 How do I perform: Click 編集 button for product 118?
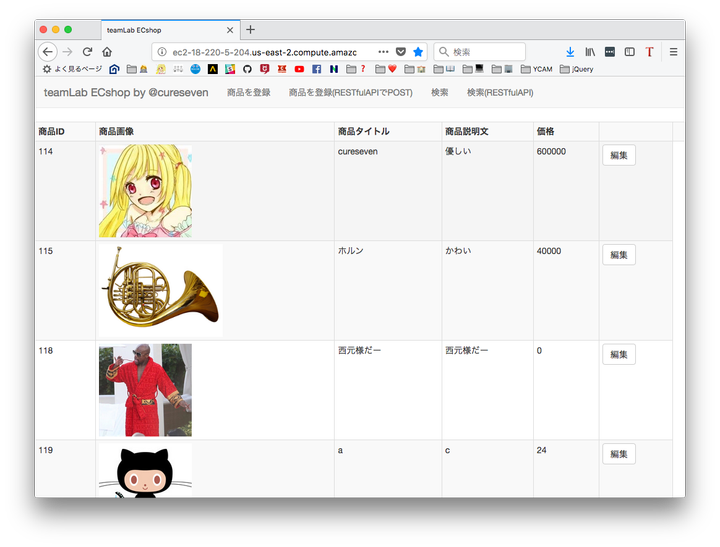point(619,355)
